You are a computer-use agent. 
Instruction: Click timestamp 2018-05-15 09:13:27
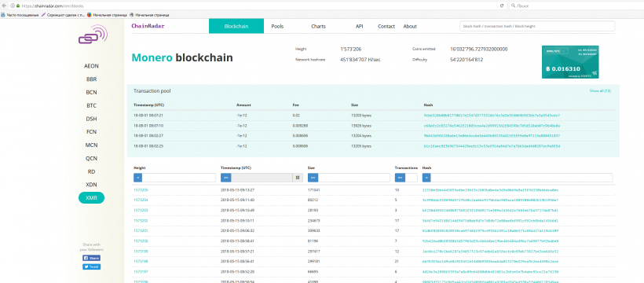click(237, 190)
